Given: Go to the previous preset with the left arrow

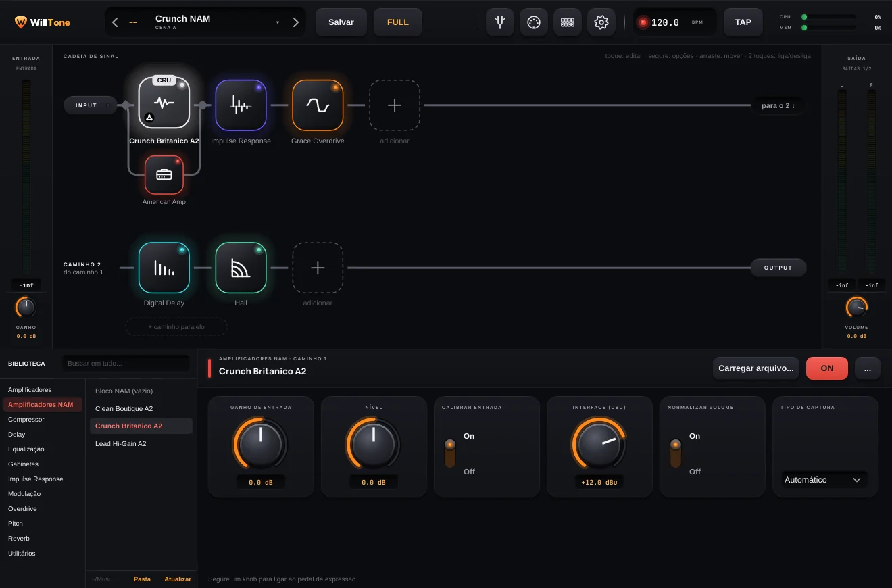Looking at the screenshot, I should (x=115, y=22).
